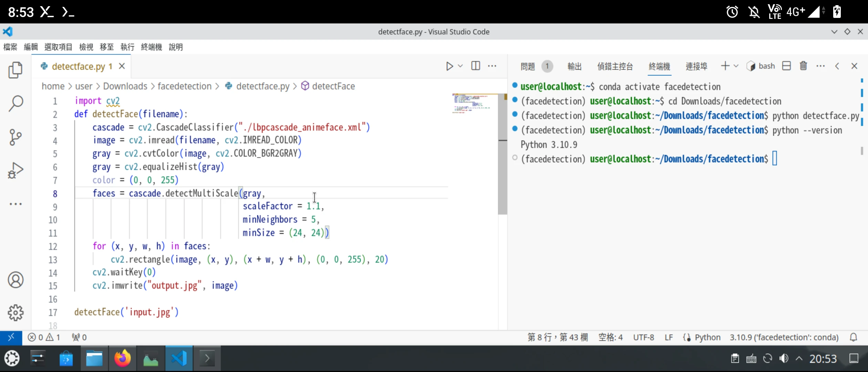Screen dimensions: 868x372
Task: Split the bash terminal
Action: click(786, 66)
